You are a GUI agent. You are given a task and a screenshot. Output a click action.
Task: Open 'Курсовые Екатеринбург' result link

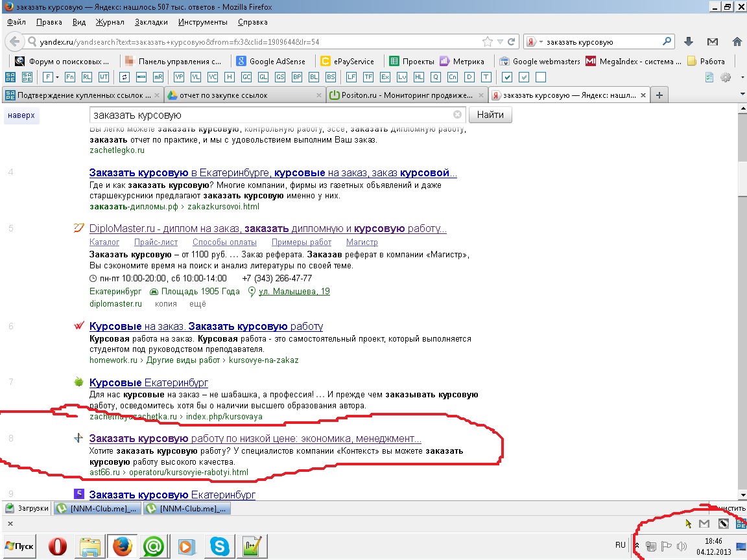tap(148, 383)
